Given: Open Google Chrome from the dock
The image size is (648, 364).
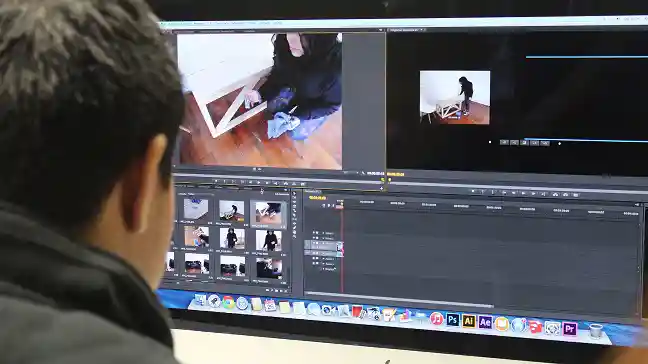Looking at the screenshot, I should click(x=228, y=303).
